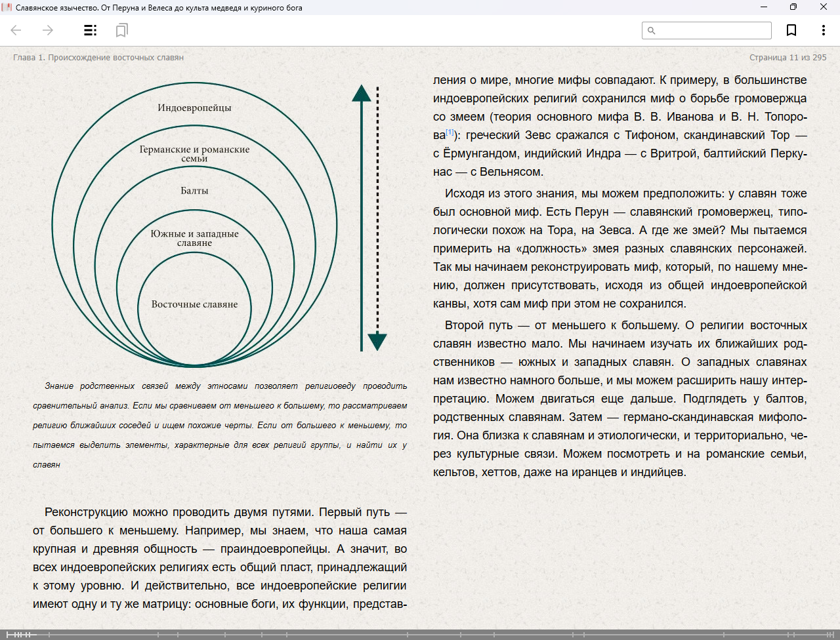Maximize the book reader window

click(x=793, y=7)
